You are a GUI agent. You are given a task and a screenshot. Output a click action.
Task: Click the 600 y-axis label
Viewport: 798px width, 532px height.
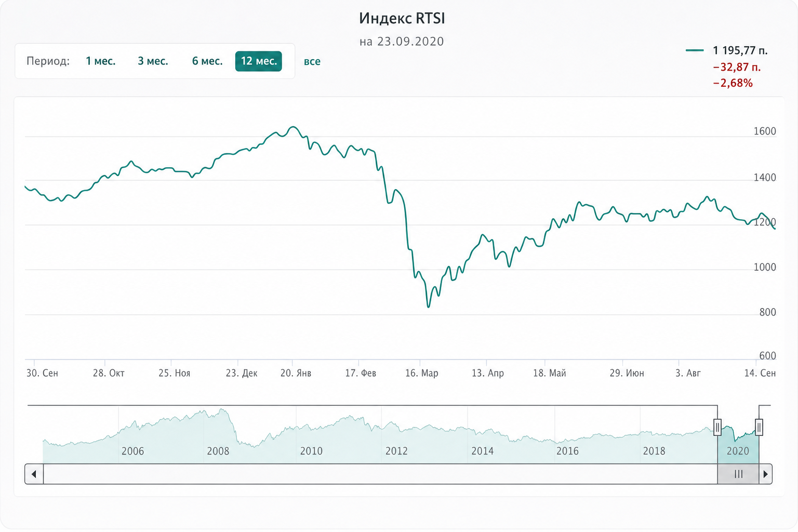pyautogui.click(x=767, y=356)
